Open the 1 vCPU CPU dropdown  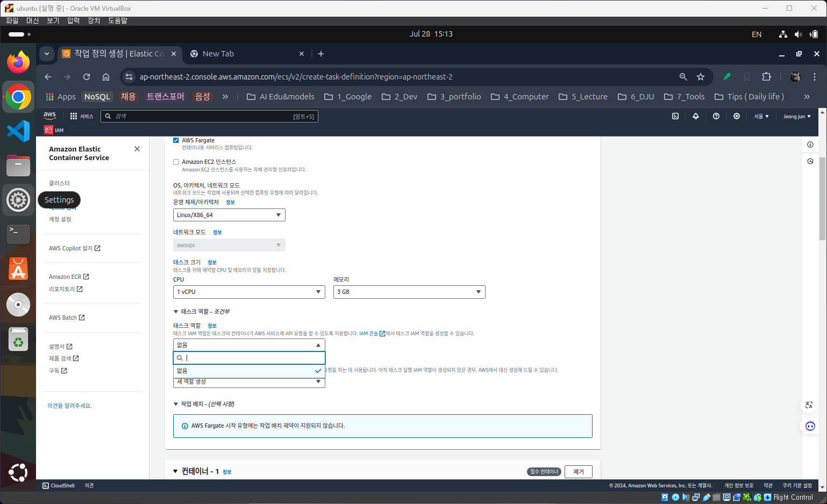point(249,292)
